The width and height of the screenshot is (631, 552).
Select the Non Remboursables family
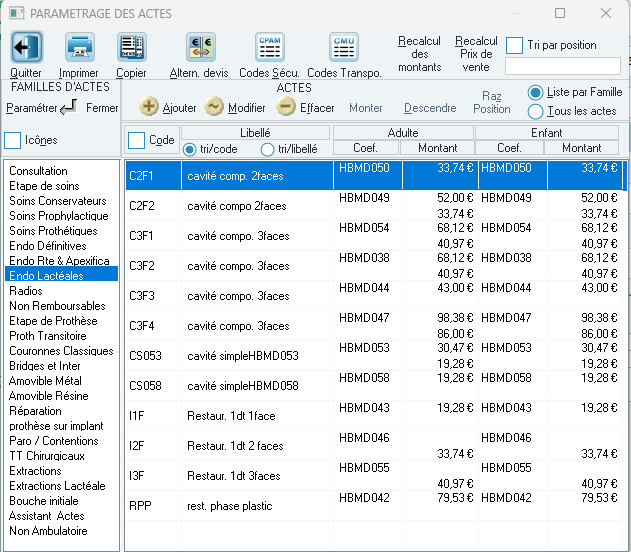[x=62, y=306]
